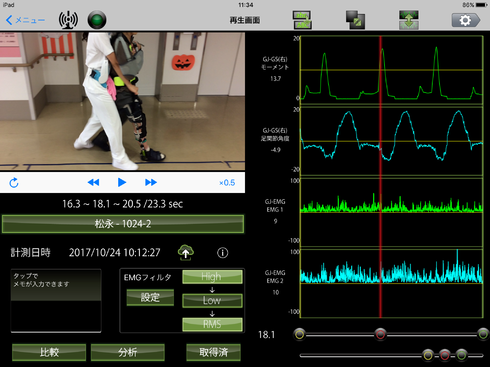Viewport: 490px width, 367px height.
Task: Show info with the circled i icon
Action: (x=223, y=253)
